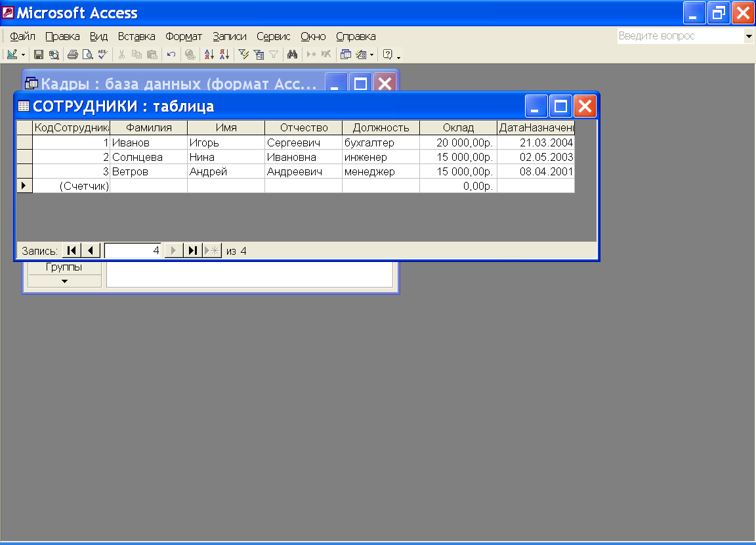Image resolution: width=756 pixels, height=545 pixels.
Task: Select the ДатаНазначения column header
Action: coord(535,128)
